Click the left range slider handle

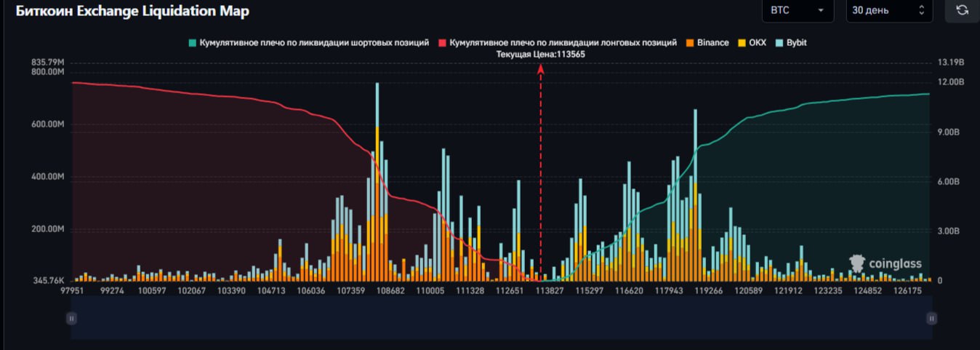tap(71, 318)
